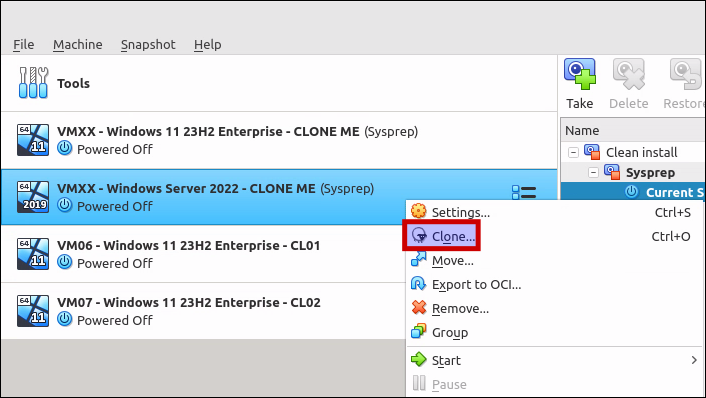
Task: Take a new snapshot
Action: [580, 84]
